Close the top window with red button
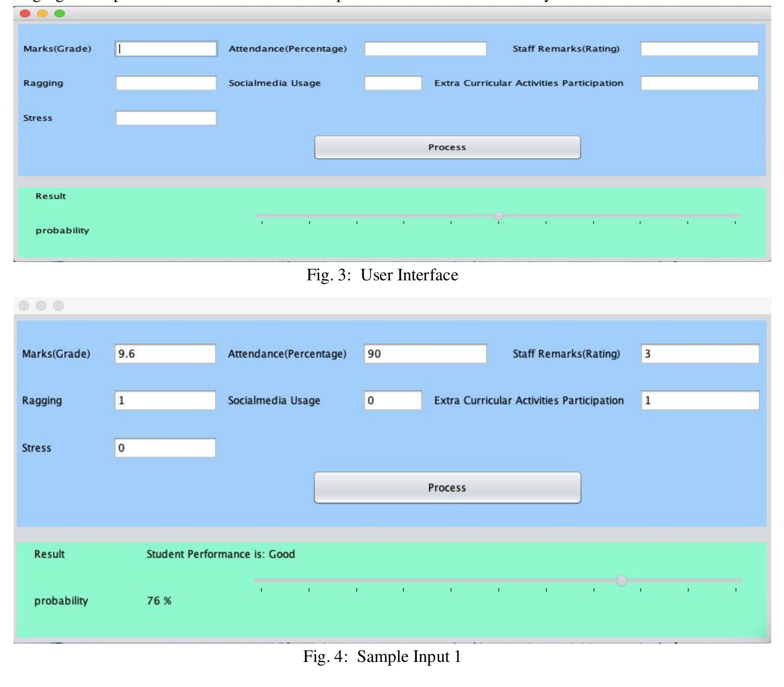784x687 pixels. coord(25,13)
